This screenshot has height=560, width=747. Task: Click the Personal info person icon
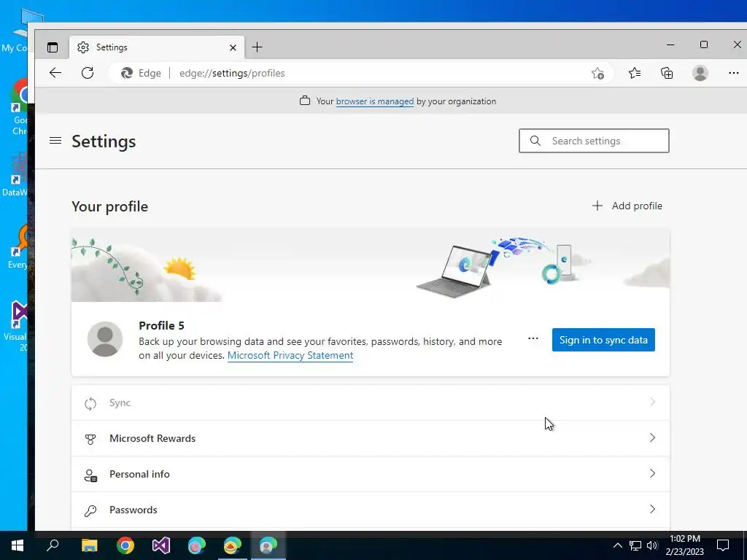90,475
